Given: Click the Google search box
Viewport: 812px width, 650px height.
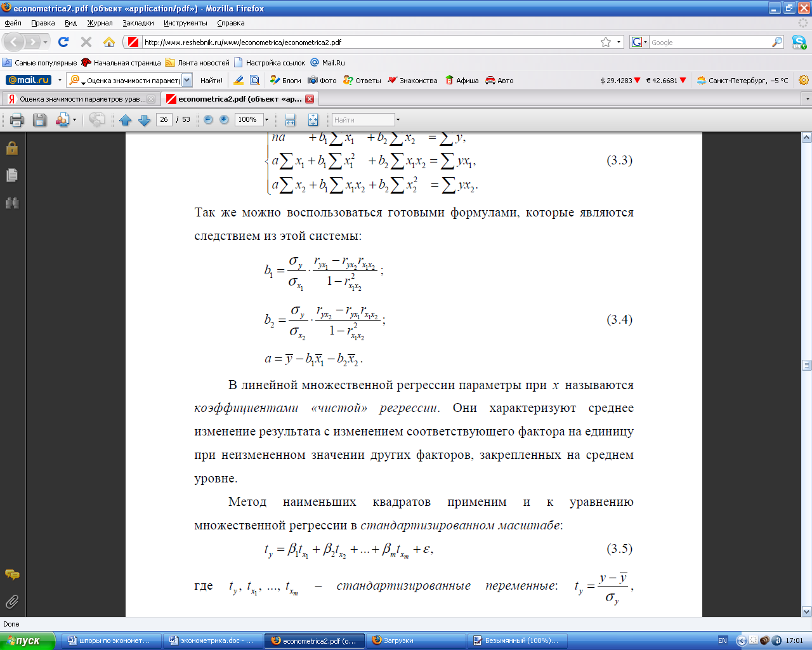Looking at the screenshot, I should (x=710, y=42).
